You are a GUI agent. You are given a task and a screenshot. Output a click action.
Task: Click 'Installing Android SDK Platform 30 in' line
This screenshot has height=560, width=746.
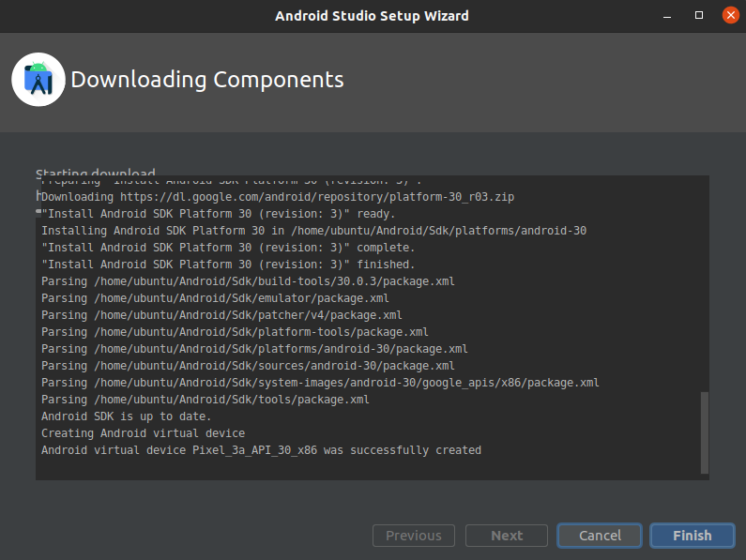314,231
